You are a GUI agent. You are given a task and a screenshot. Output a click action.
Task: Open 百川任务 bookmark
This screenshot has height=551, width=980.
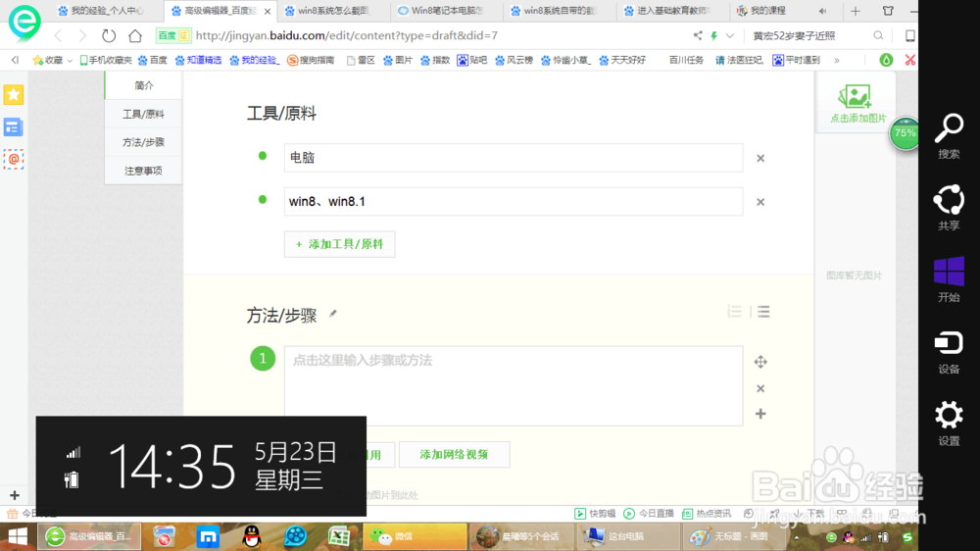(686, 60)
